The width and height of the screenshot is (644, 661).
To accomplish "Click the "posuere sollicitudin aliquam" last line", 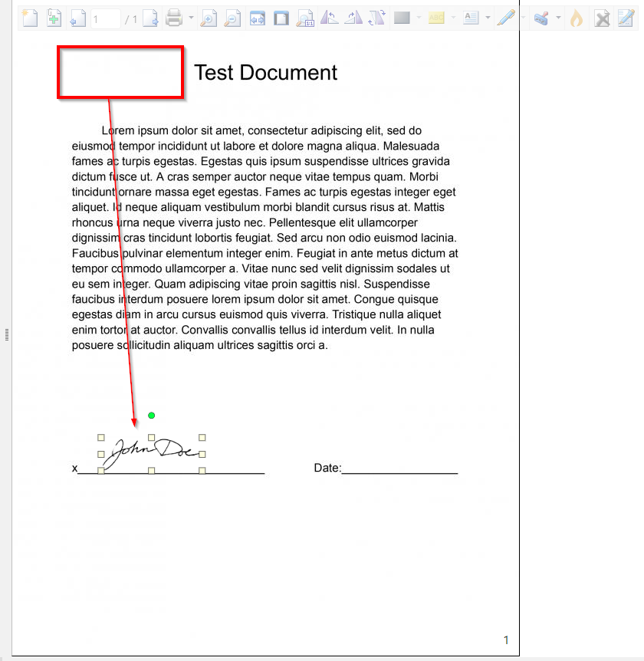I will [200, 345].
